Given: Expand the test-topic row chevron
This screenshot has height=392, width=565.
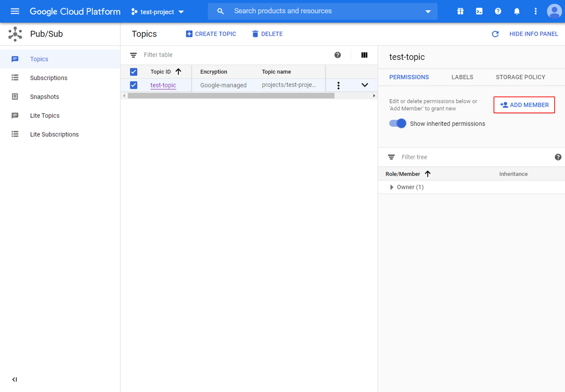Looking at the screenshot, I should [365, 85].
